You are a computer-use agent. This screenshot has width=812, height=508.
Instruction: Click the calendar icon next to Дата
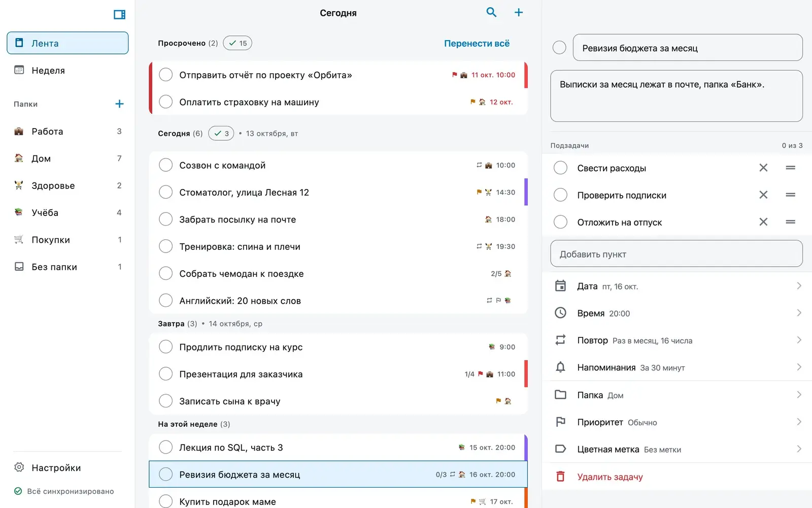coord(560,286)
